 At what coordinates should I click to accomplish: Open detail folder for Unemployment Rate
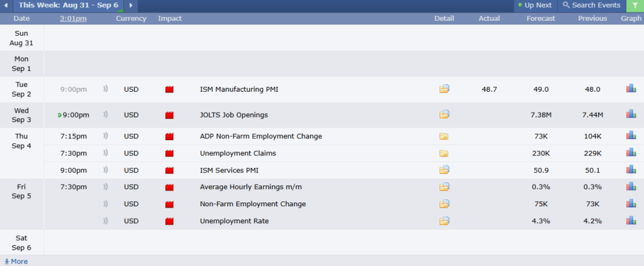pyautogui.click(x=444, y=221)
